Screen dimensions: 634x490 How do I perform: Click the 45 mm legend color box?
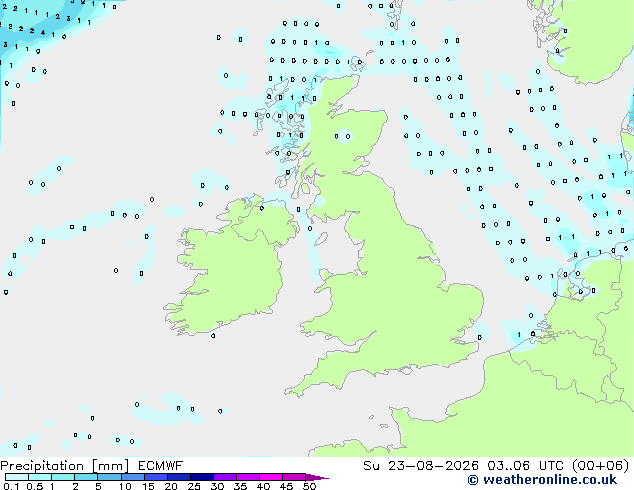click(x=294, y=477)
